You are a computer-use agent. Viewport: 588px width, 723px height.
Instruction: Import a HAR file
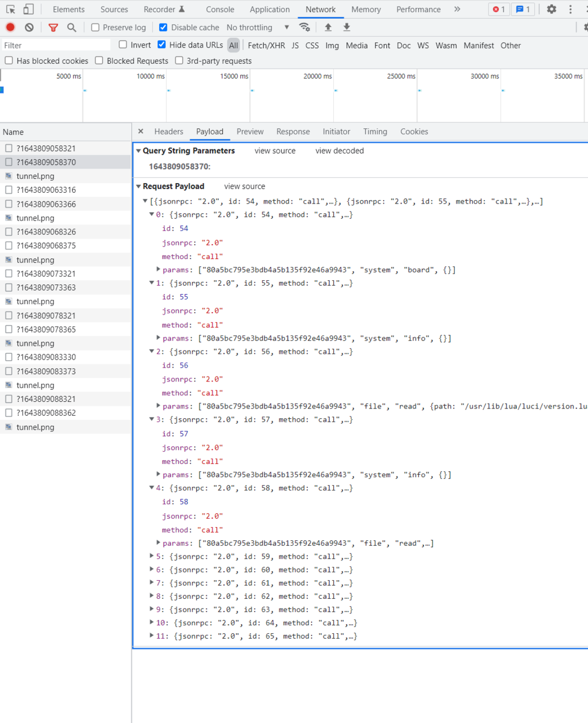[x=327, y=27]
